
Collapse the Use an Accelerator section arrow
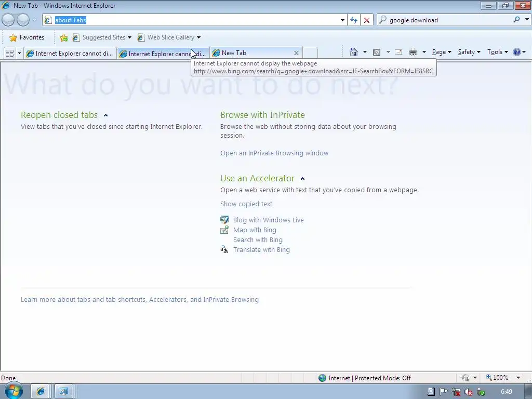point(303,179)
